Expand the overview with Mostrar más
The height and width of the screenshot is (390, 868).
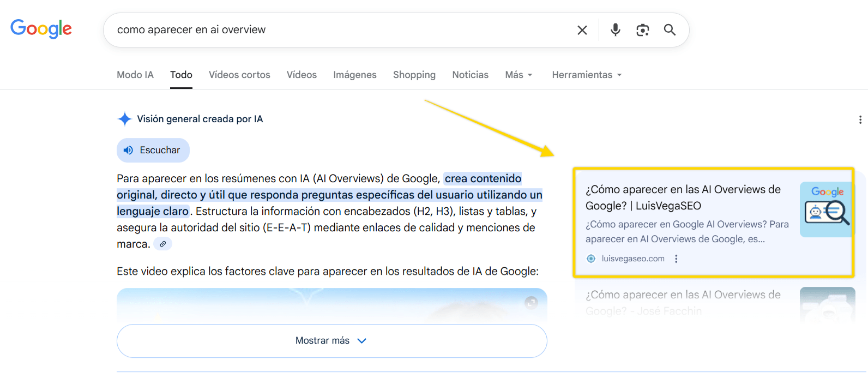[x=331, y=341]
